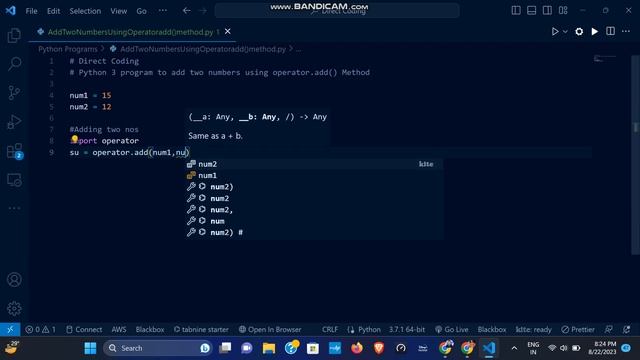Click kite: ready status item
The image size is (640, 360).
click(x=533, y=329)
